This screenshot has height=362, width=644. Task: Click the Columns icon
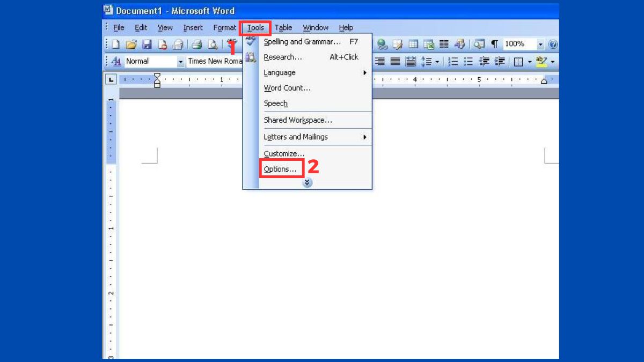(444, 44)
